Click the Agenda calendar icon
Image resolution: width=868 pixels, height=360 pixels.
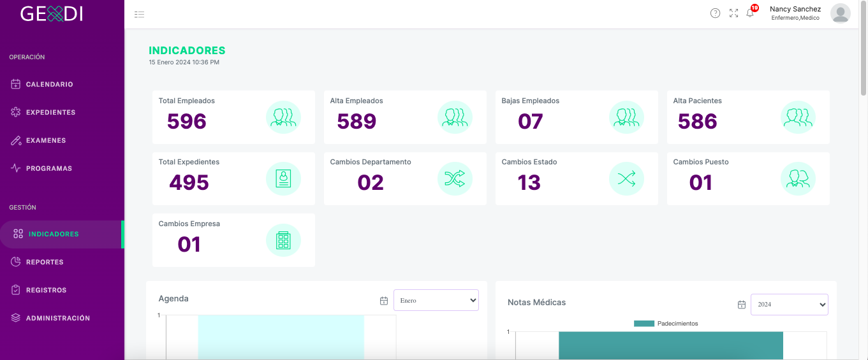pos(384,301)
